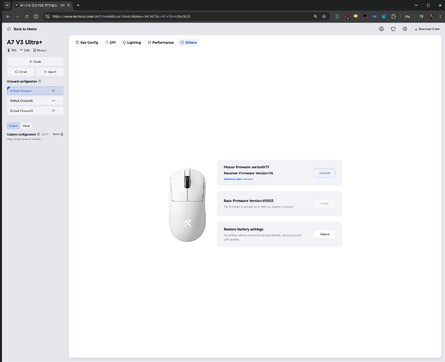The image size is (445, 362).
Task: Open the tab search dropdown arrow
Action: coord(7,5)
